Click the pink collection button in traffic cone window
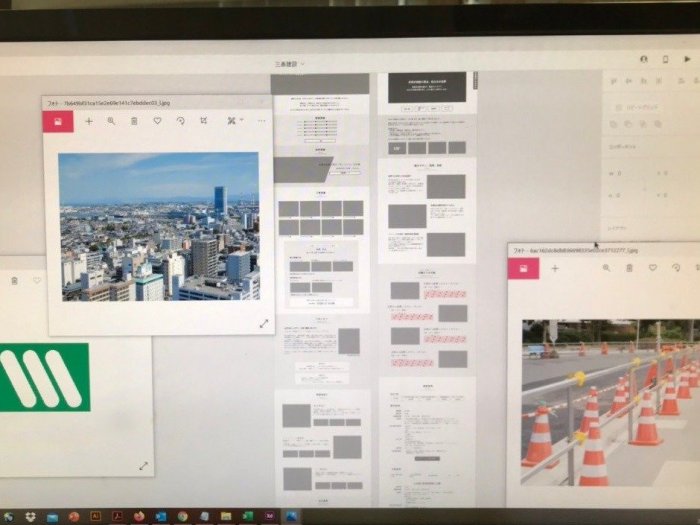The width and height of the screenshot is (700, 525). pos(523,268)
